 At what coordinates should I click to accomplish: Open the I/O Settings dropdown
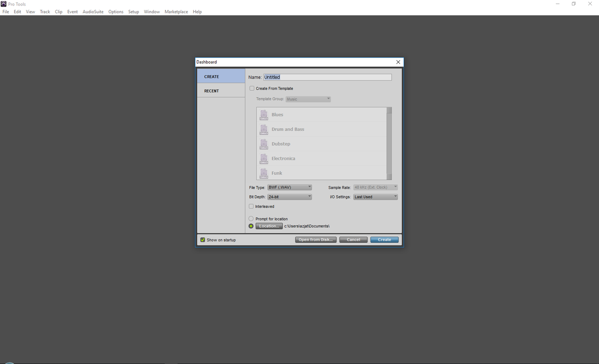376,197
